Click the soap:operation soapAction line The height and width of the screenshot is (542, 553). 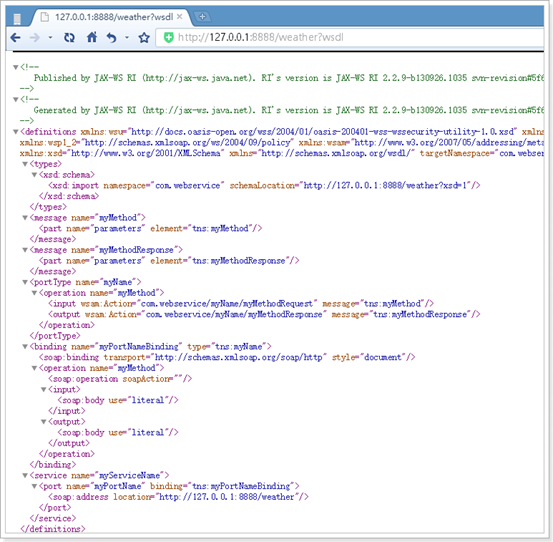pyautogui.click(x=120, y=379)
